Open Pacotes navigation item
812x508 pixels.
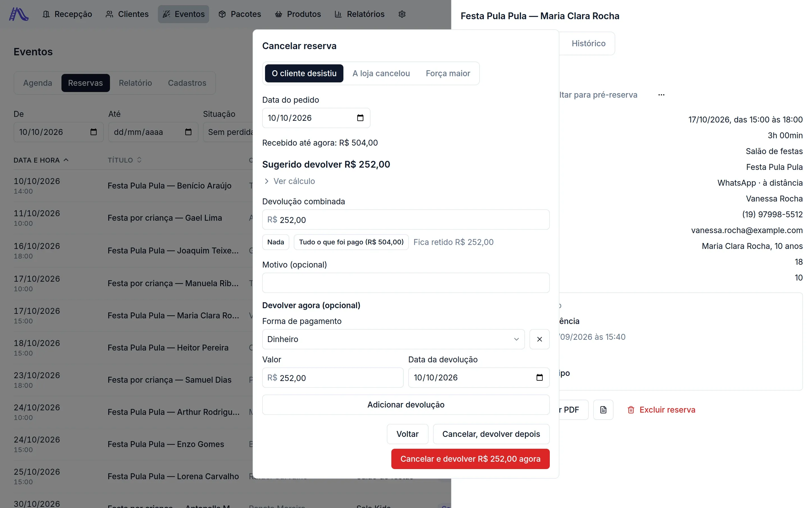(x=240, y=14)
